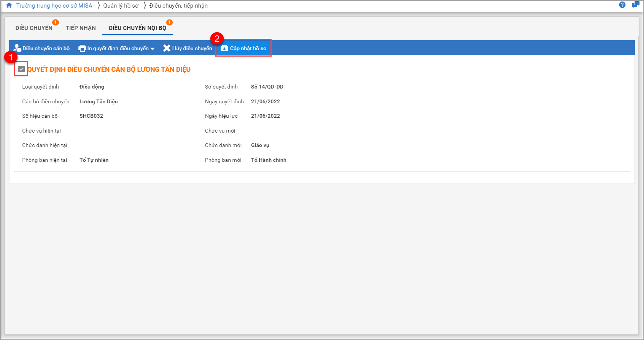
Task: Click the new department value Tổ Hành chính
Action: coord(269,160)
